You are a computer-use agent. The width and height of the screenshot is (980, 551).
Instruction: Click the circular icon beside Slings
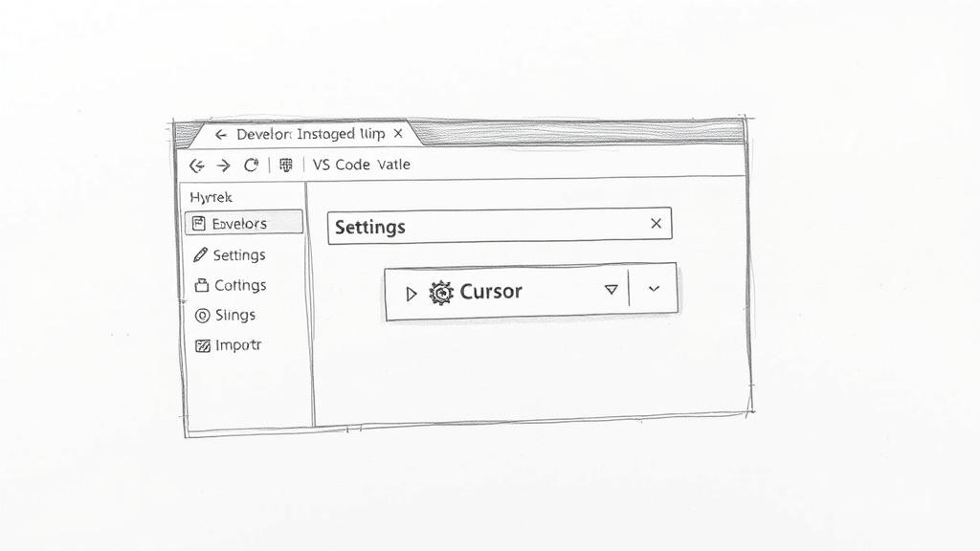click(203, 316)
